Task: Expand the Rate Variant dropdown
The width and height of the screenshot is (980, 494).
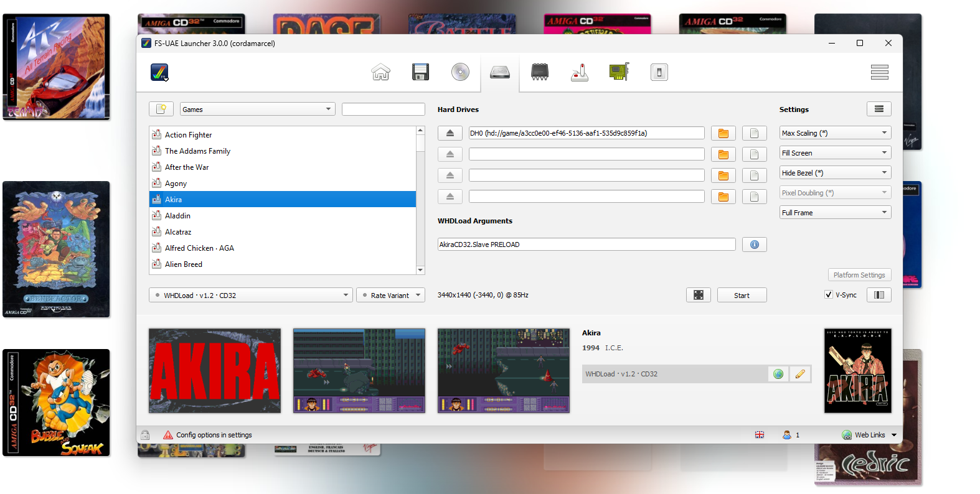Action: tap(390, 296)
